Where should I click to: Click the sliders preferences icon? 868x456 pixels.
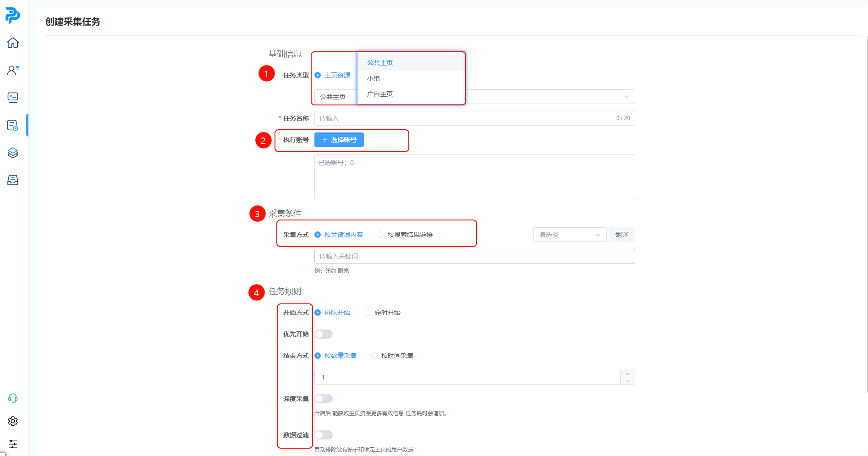coord(13,444)
